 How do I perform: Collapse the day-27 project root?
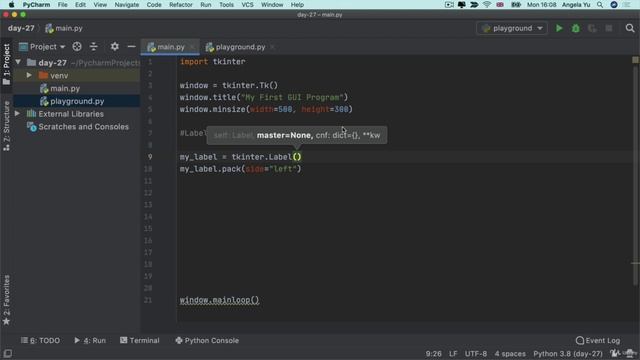click(x=18, y=62)
